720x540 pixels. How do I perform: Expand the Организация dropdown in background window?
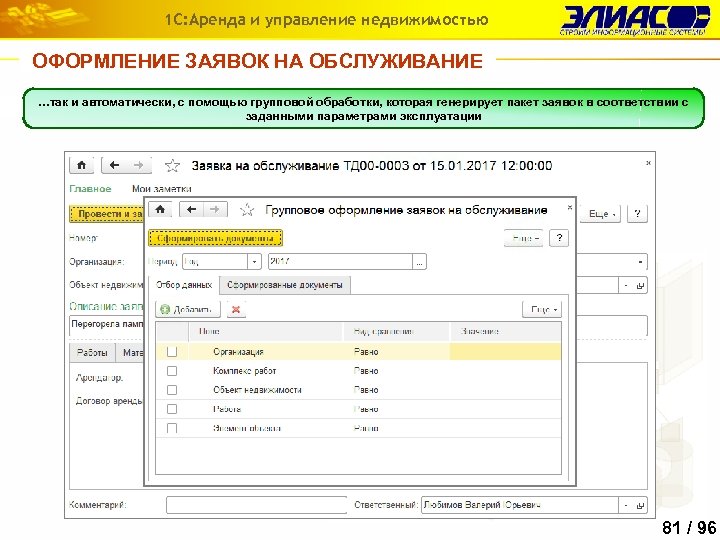point(640,262)
